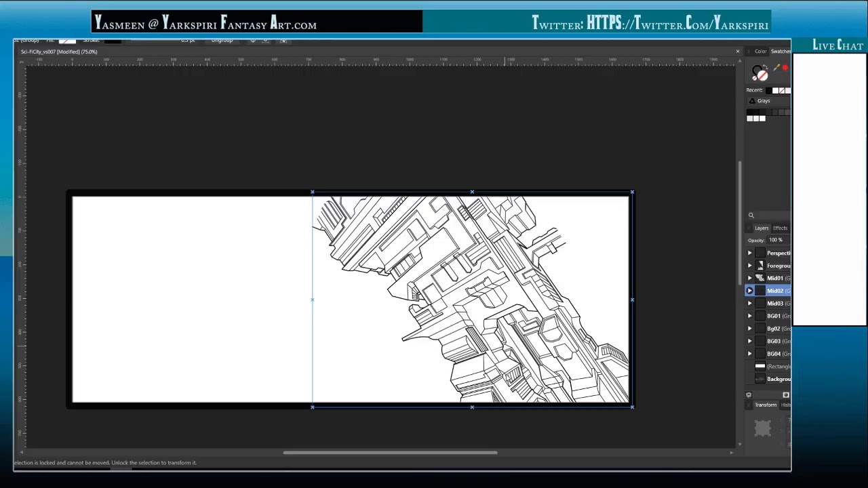Click the Live Chat heading
The height and width of the screenshot is (488, 868).
click(x=837, y=45)
